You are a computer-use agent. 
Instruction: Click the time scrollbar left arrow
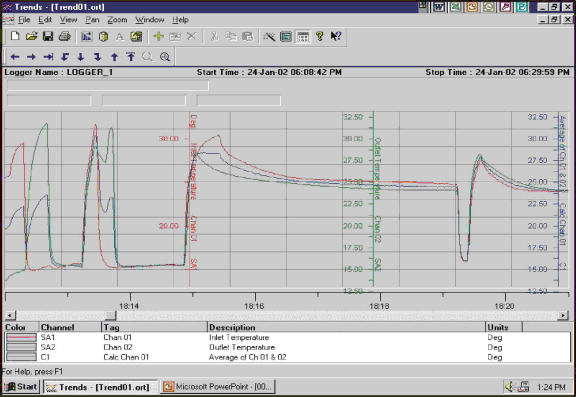pyautogui.click(x=10, y=315)
